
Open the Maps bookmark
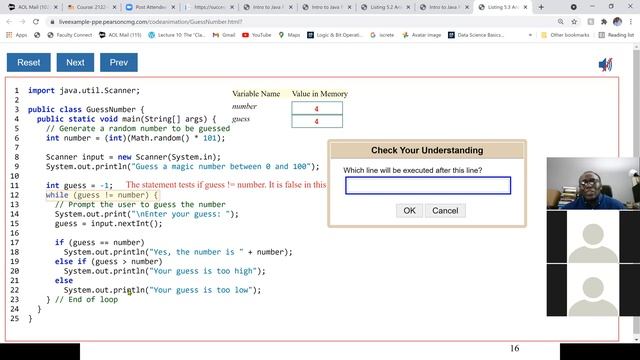point(289,35)
